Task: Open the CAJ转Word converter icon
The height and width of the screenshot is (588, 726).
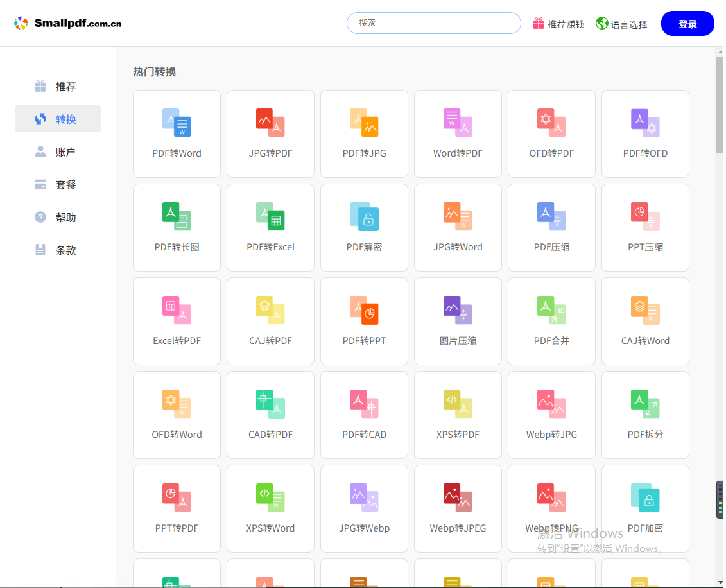Action: [x=645, y=310]
